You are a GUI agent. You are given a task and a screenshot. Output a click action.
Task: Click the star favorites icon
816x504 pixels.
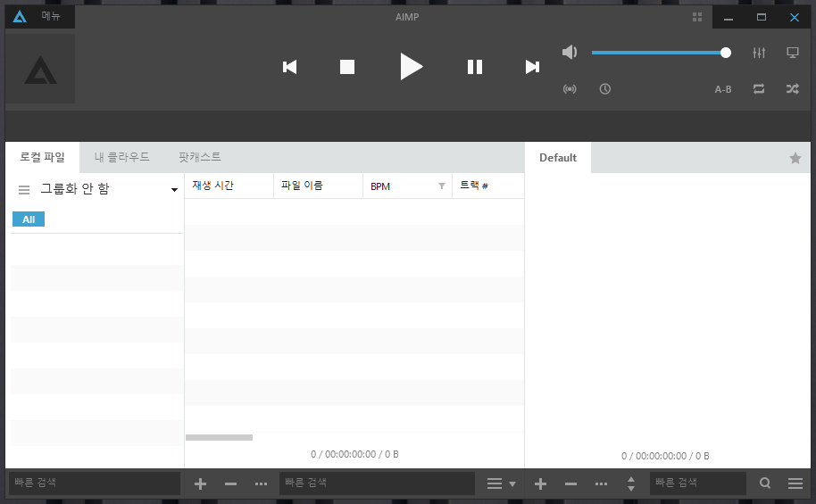(x=795, y=158)
